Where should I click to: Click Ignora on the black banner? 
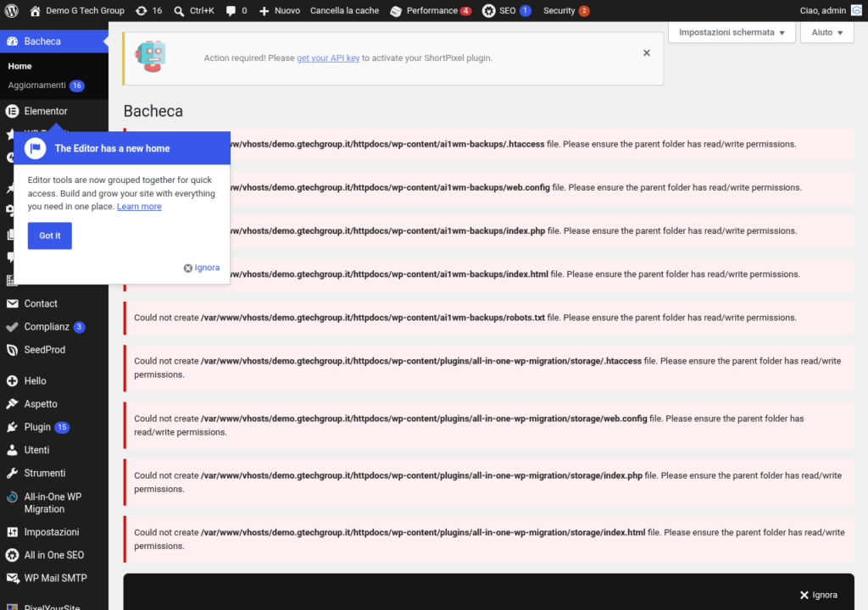[x=819, y=595]
